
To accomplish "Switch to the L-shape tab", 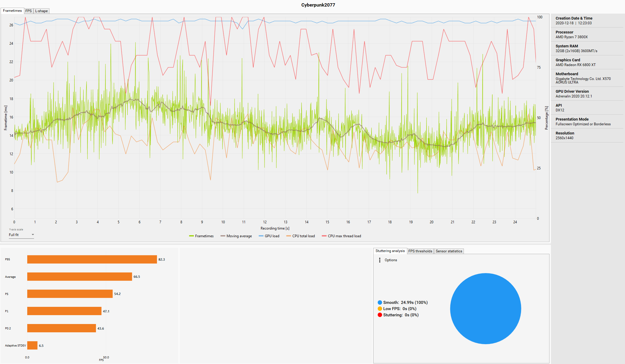I will (x=41, y=11).
